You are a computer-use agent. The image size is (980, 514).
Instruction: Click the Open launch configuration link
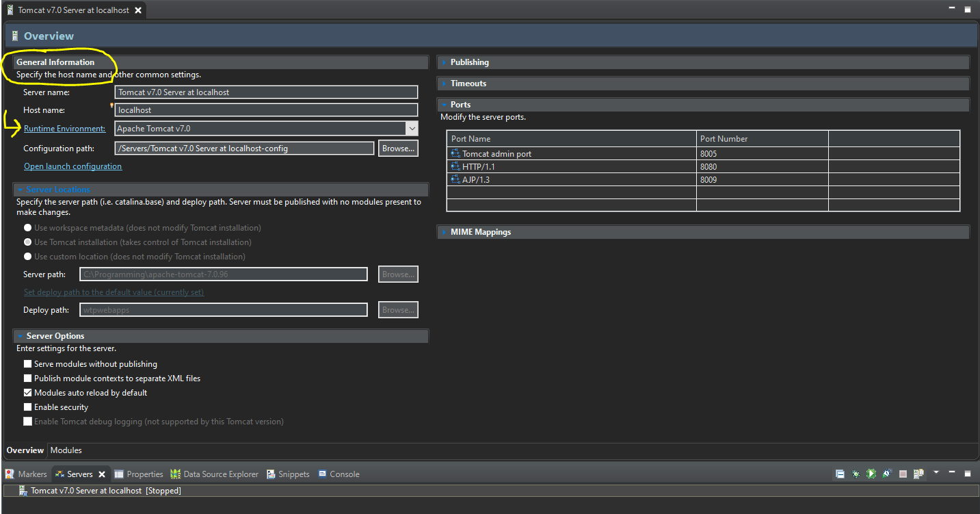[x=72, y=166]
